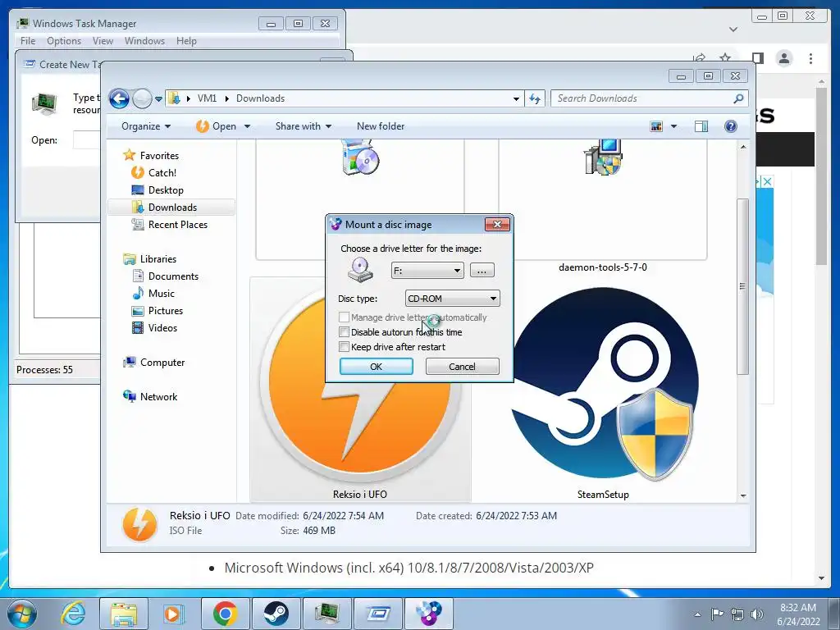Open Catch! in Favorites
Image resolution: width=840 pixels, height=630 pixels.
point(162,173)
